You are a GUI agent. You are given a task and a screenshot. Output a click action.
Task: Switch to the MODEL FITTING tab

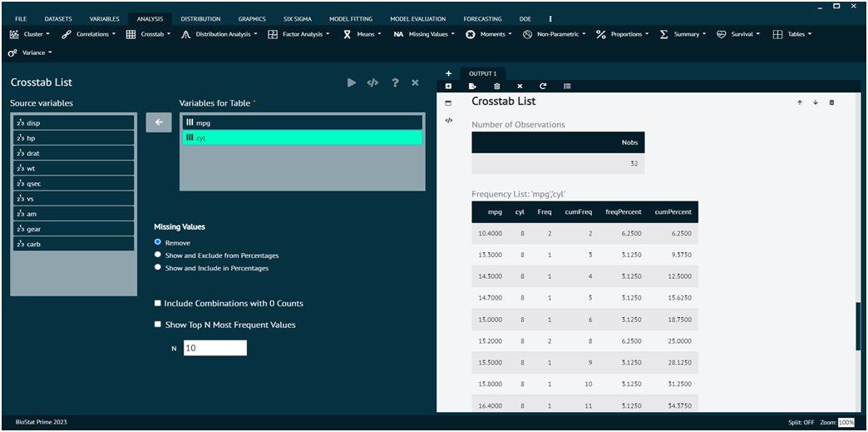click(x=351, y=19)
